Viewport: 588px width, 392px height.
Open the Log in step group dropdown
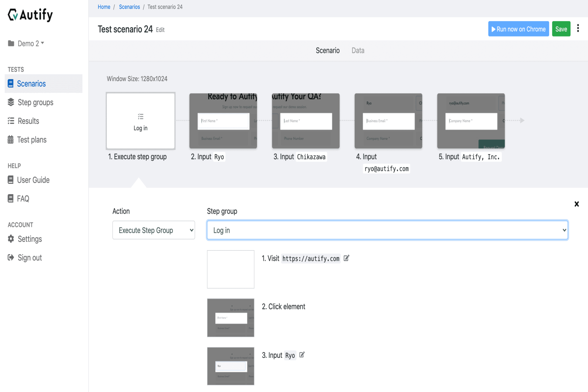pos(387,230)
